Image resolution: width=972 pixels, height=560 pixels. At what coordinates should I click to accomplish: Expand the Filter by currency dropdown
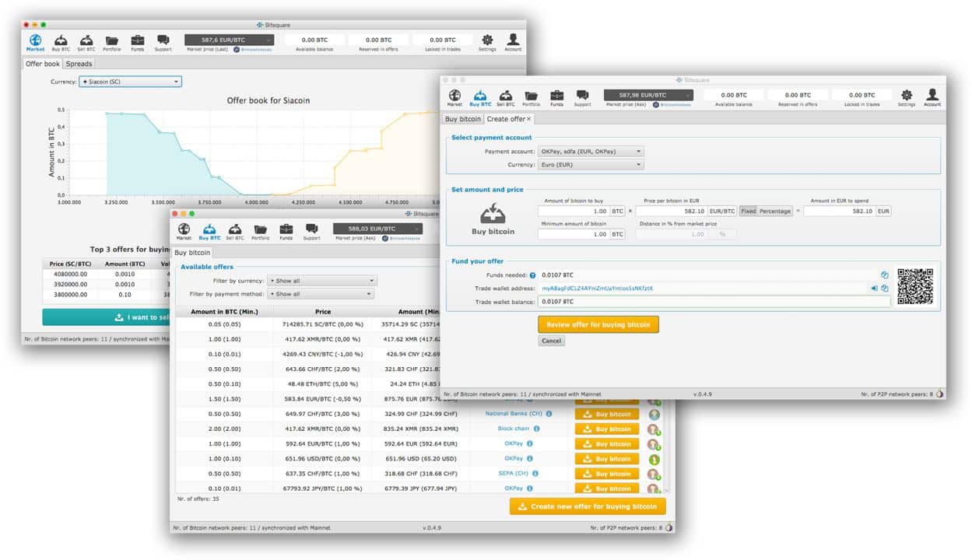321,281
